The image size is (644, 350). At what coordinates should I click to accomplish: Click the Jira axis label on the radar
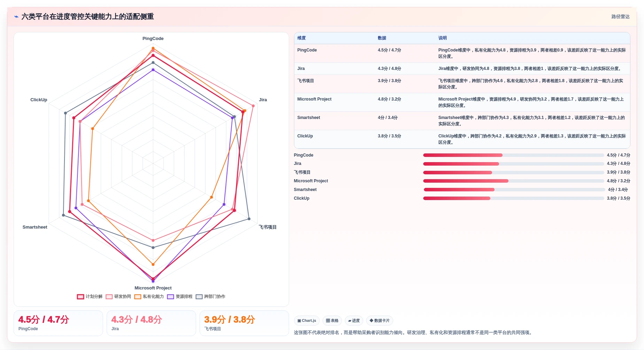coord(263,100)
